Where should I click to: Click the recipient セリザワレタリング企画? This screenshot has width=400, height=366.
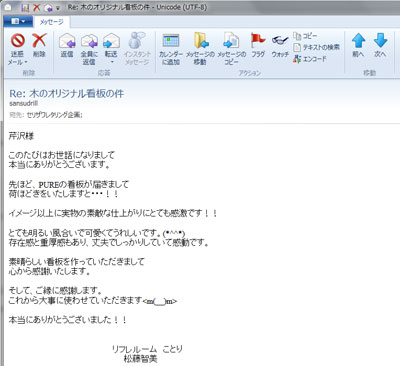tap(55, 115)
